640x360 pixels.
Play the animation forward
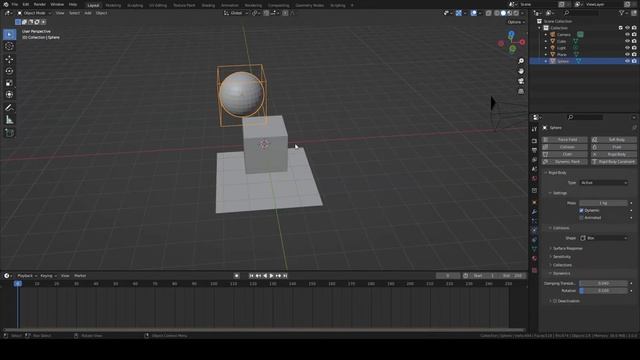(x=272, y=276)
